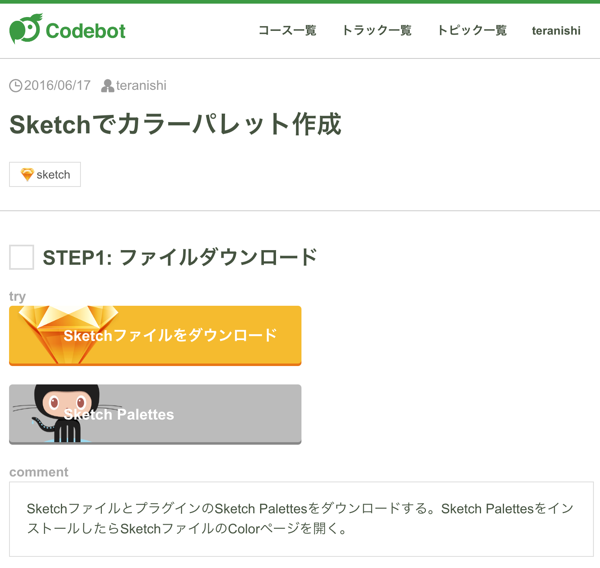The height and width of the screenshot is (568, 600).
Task: Click the Sketchでカラーパレット作成 title
Action: coord(175,124)
